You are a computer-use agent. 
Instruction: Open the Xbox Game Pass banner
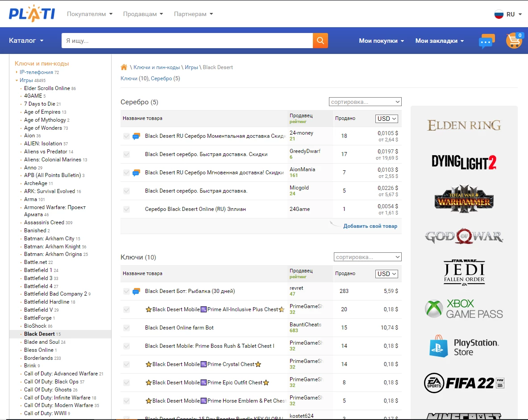(464, 309)
